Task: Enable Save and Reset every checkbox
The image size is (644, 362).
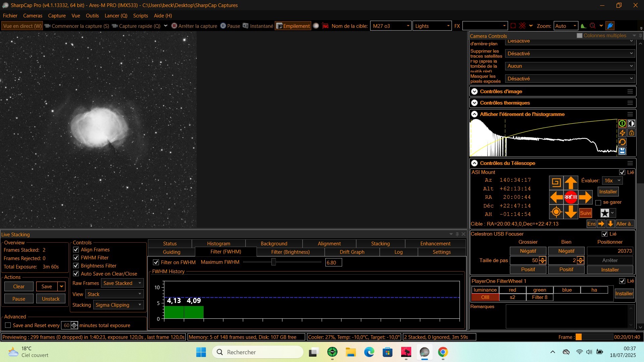Action: point(8,325)
